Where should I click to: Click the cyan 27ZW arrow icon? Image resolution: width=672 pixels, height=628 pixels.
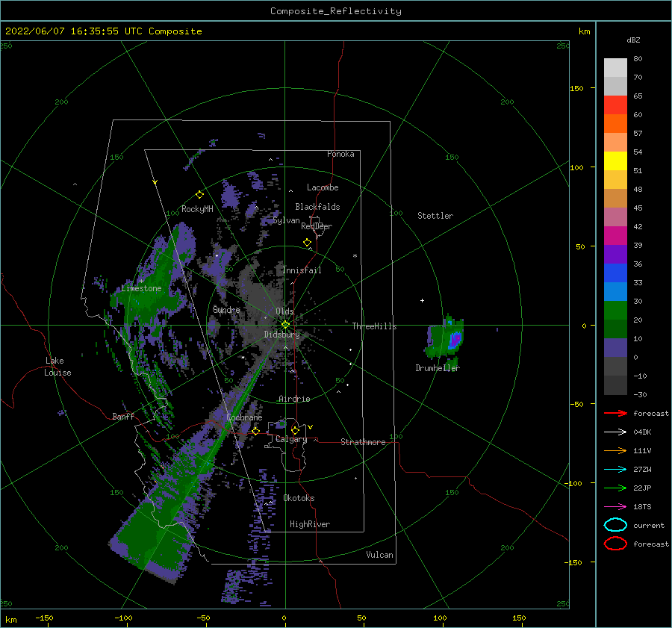point(615,470)
